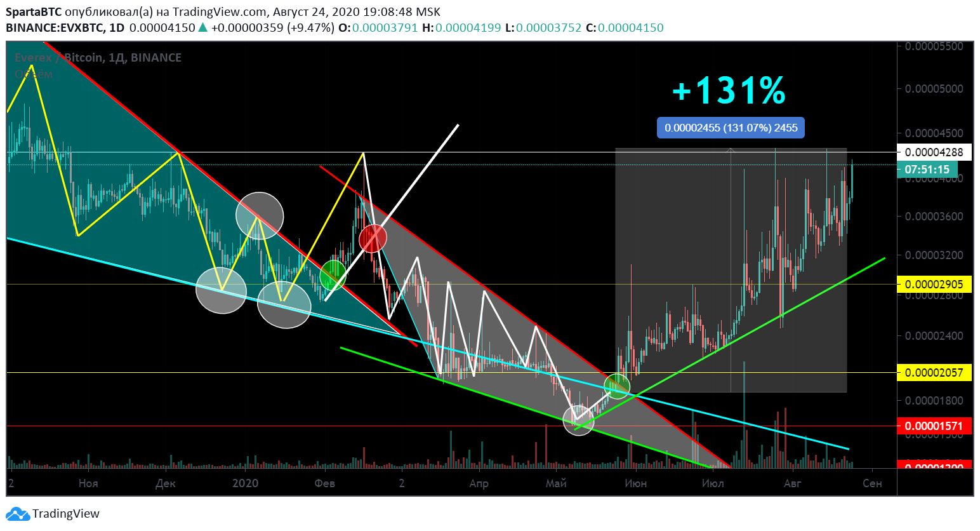
Task: Click the 0.00002905 yellow price label
Action: [934, 284]
